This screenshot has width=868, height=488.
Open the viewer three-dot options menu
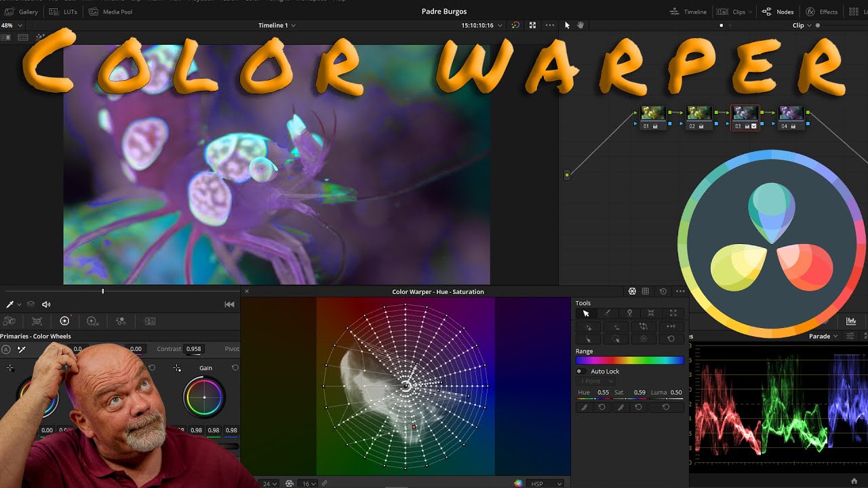coord(550,25)
